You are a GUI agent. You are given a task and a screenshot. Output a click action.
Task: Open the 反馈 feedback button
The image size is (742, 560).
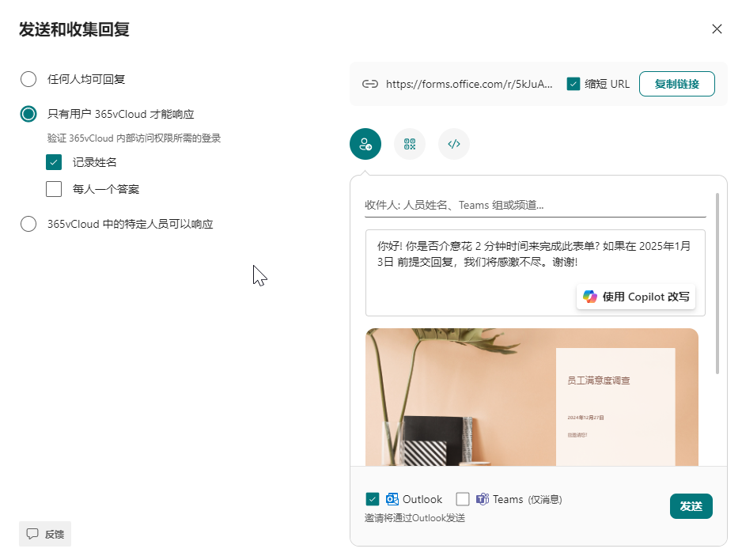[45, 534]
